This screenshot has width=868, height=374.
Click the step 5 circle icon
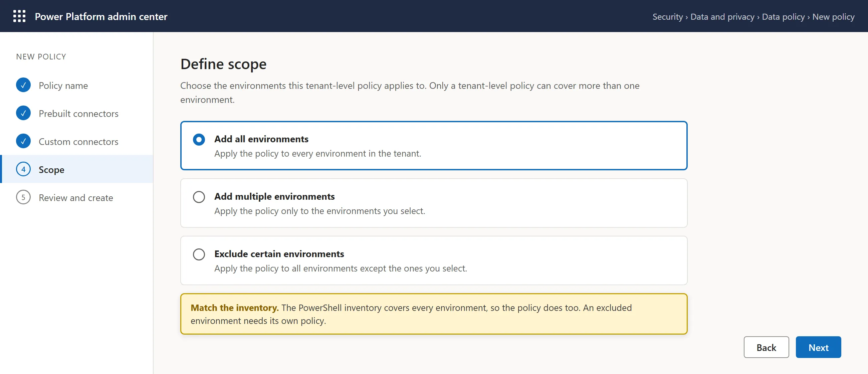point(23,197)
